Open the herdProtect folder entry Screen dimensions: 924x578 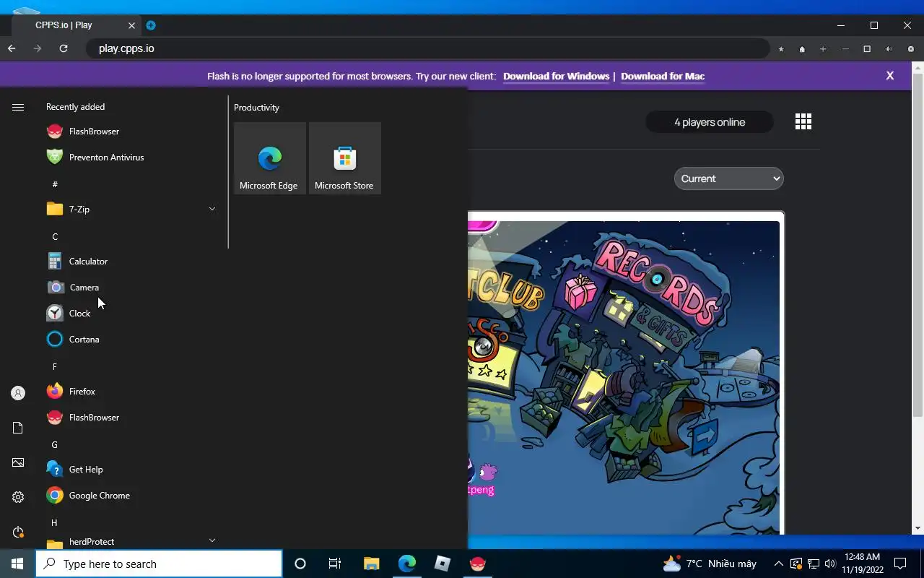tap(130, 542)
